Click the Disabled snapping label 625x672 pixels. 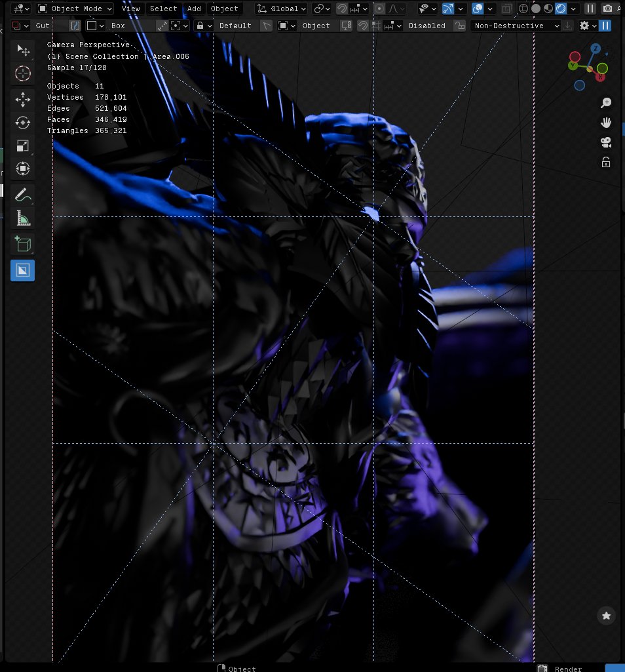426,26
